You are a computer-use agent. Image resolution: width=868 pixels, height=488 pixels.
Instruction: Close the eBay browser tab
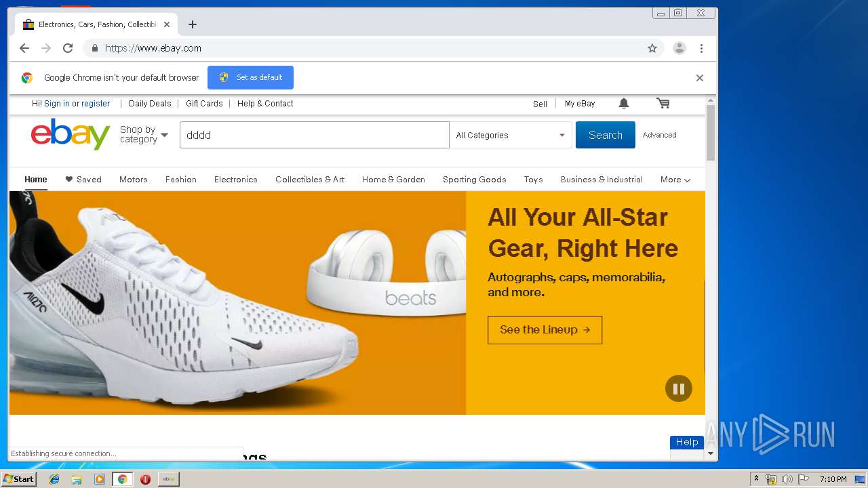point(167,24)
